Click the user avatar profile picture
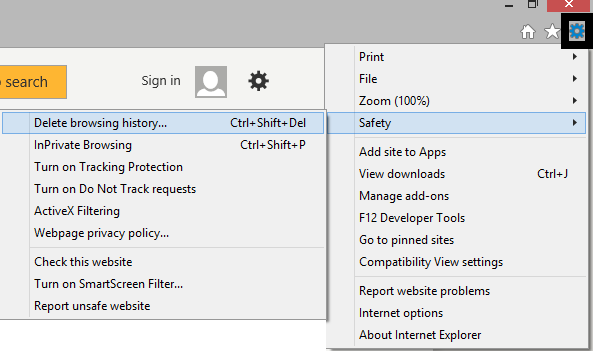596x360 pixels. 211,82
